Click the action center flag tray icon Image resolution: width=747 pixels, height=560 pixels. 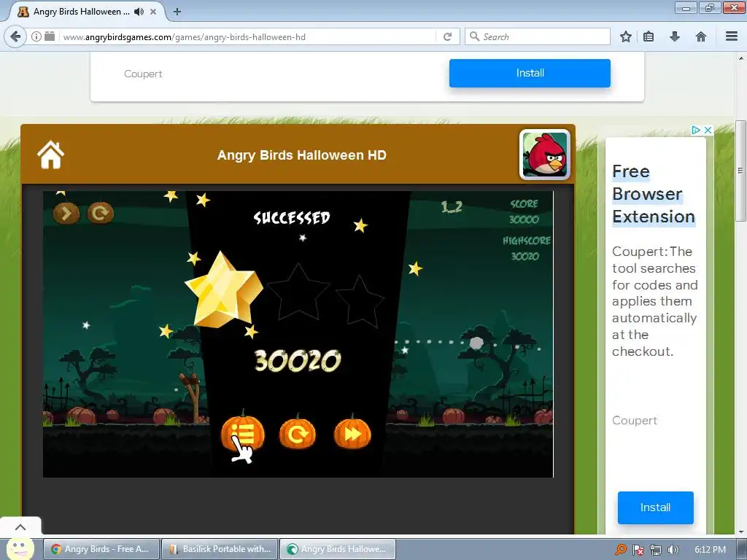tap(638, 550)
